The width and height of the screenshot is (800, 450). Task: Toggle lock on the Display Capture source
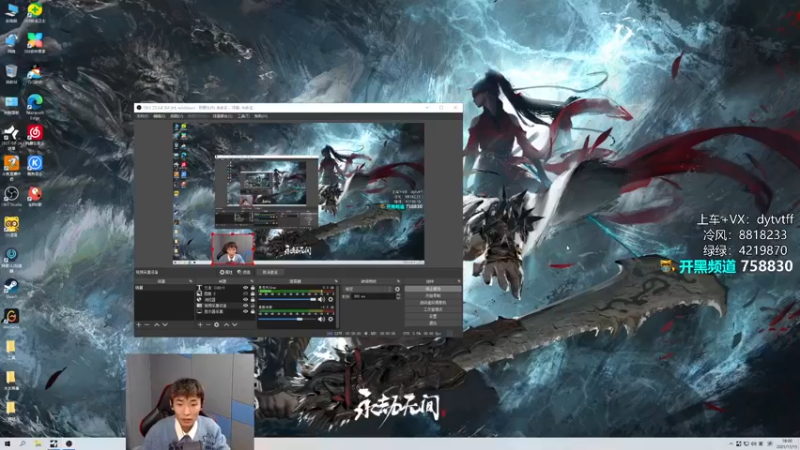(253, 311)
